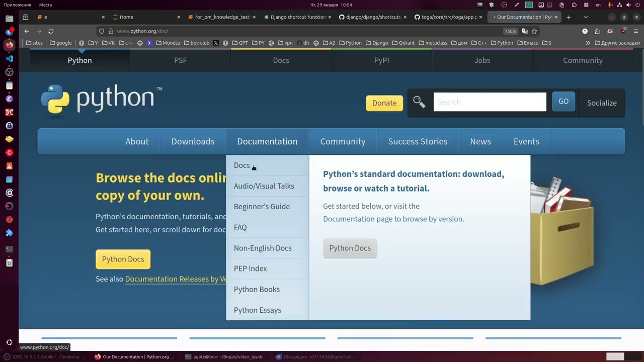The image size is (644, 362).
Task: Open the show applications icon at dock bottom
Action: 9,342
